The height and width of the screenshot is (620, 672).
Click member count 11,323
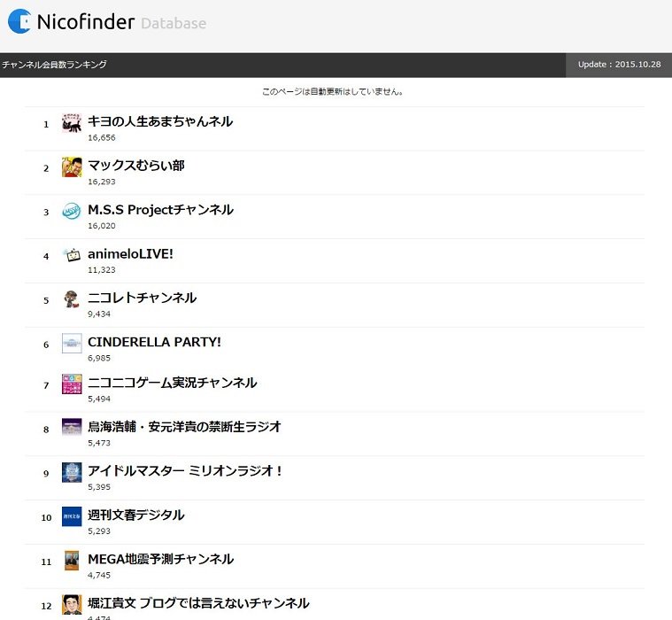coord(102,270)
